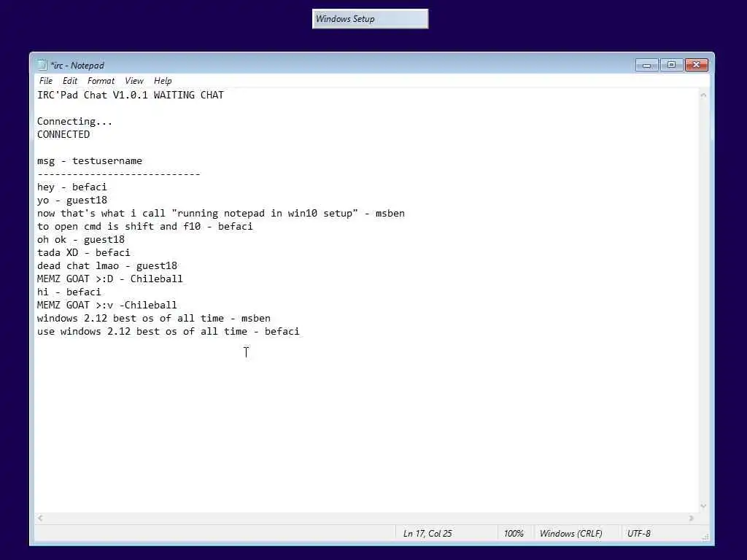Viewport: 747px width, 560px height.
Task: Click the Windows Setup title bar
Action: [370, 19]
